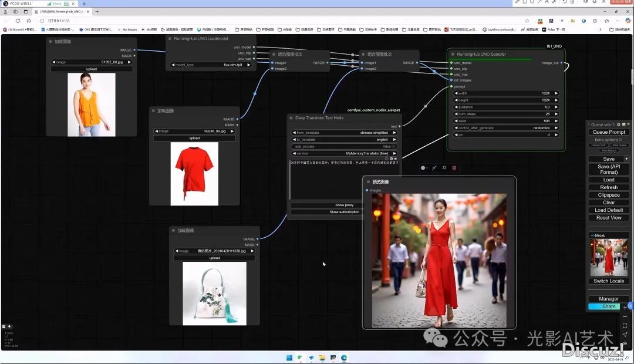Click Load Default button
Viewport: 634px width, 364px height.
[x=609, y=210]
